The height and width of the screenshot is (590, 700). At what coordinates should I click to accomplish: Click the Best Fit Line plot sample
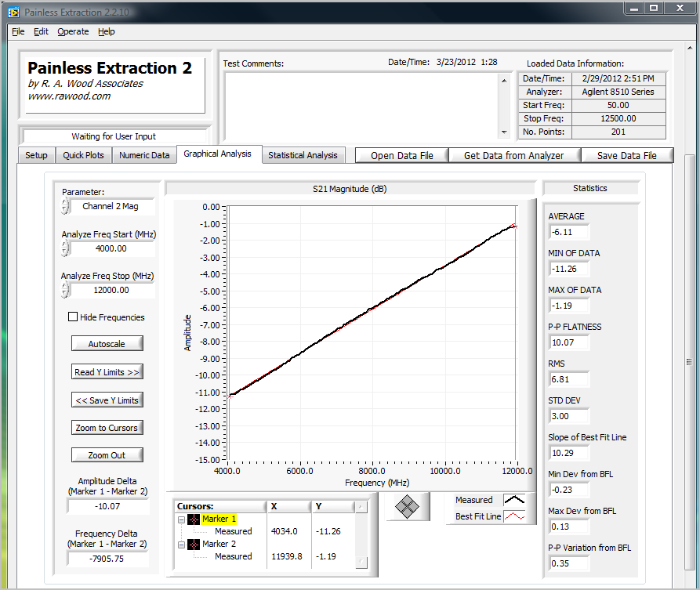click(x=514, y=516)
